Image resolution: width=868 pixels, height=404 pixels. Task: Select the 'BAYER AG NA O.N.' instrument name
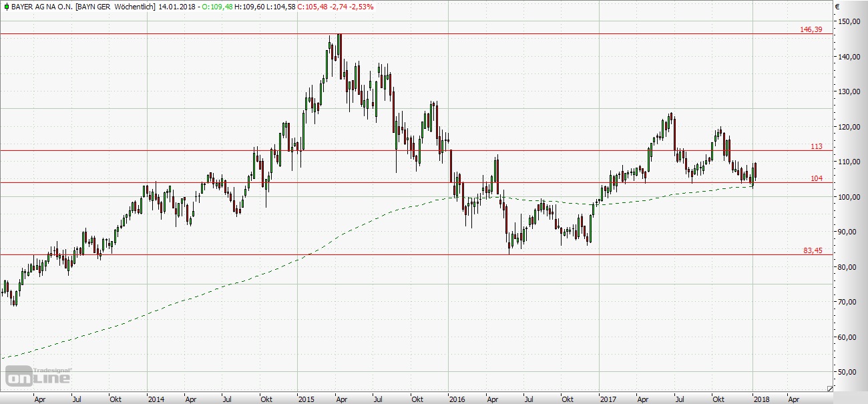click(x=42, y=7)
